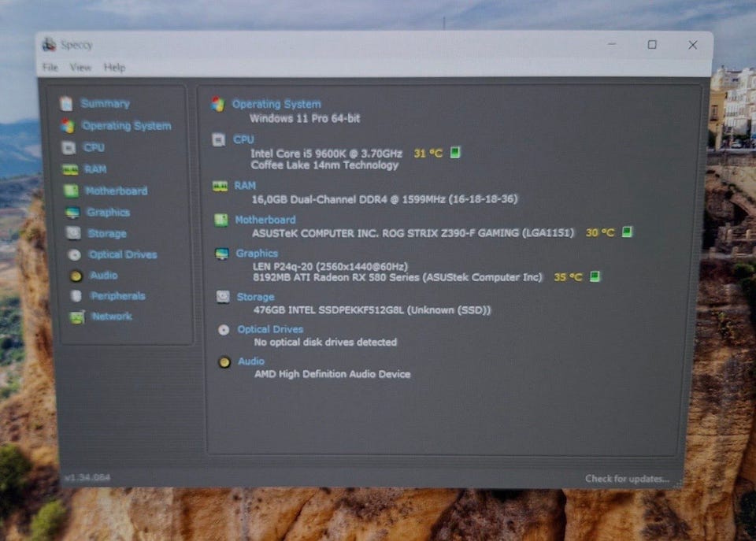Select Graphics in the sidebar

108,212
